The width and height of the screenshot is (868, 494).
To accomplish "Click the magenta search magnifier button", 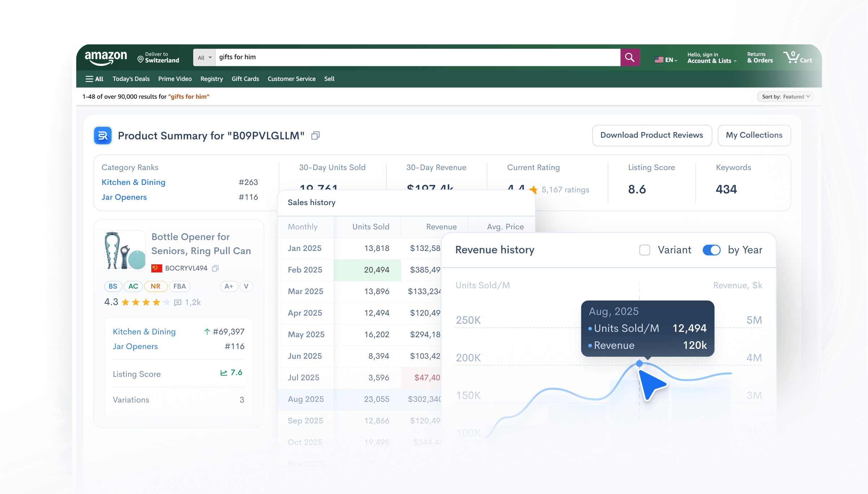I will click(630, 57).
